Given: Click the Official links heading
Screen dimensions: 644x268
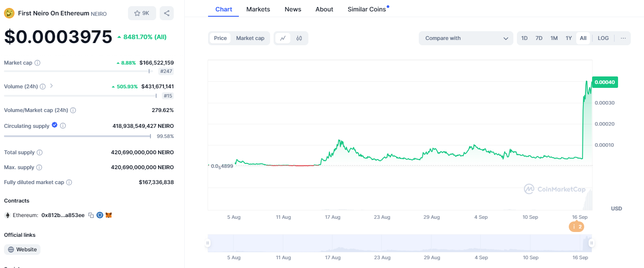Looking at the screenshot, I should coord(20,235).
